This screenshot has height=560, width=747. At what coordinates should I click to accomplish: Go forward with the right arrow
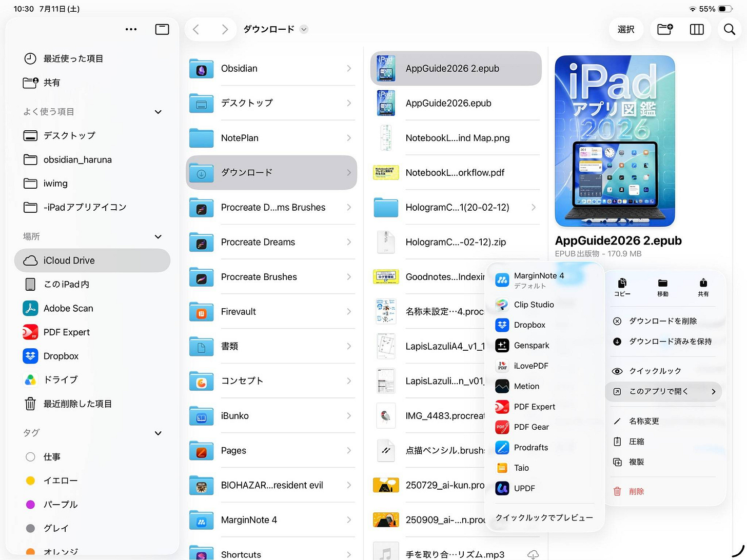click(x=225, y=29)
